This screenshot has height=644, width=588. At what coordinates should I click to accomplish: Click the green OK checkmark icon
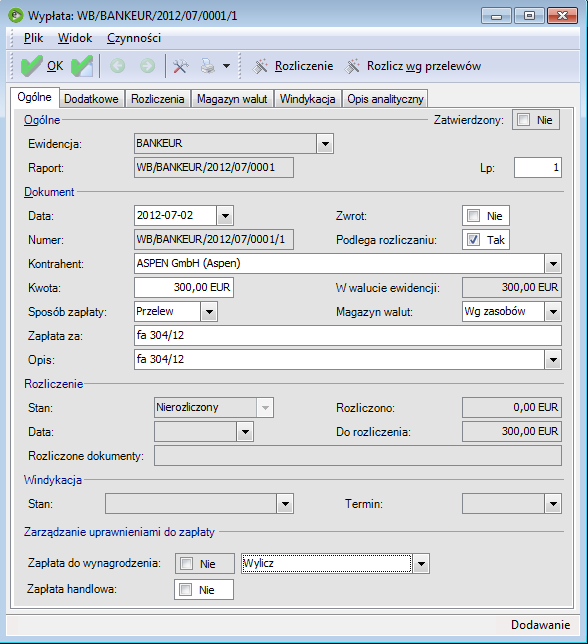coord(31,66)
